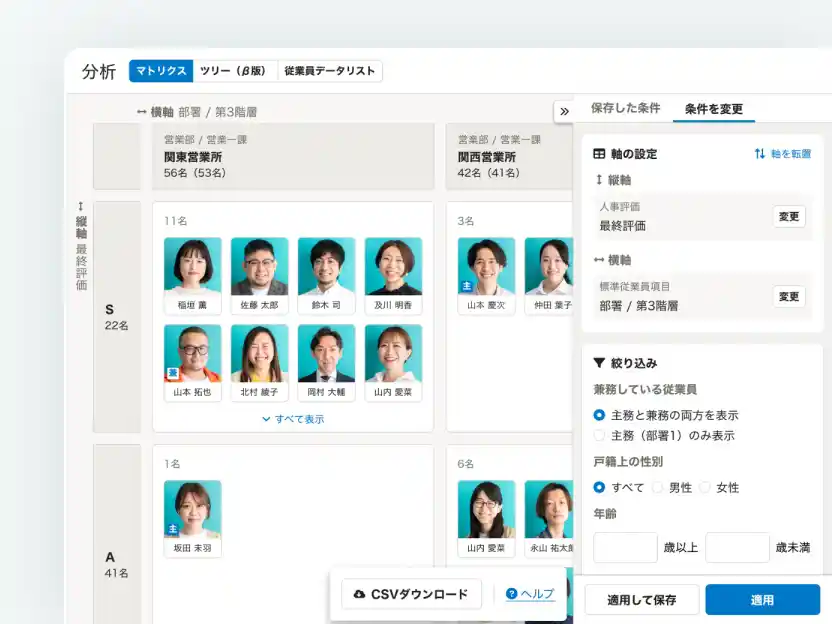Click the funnel icon next to 絞り込み

point(598,362)
